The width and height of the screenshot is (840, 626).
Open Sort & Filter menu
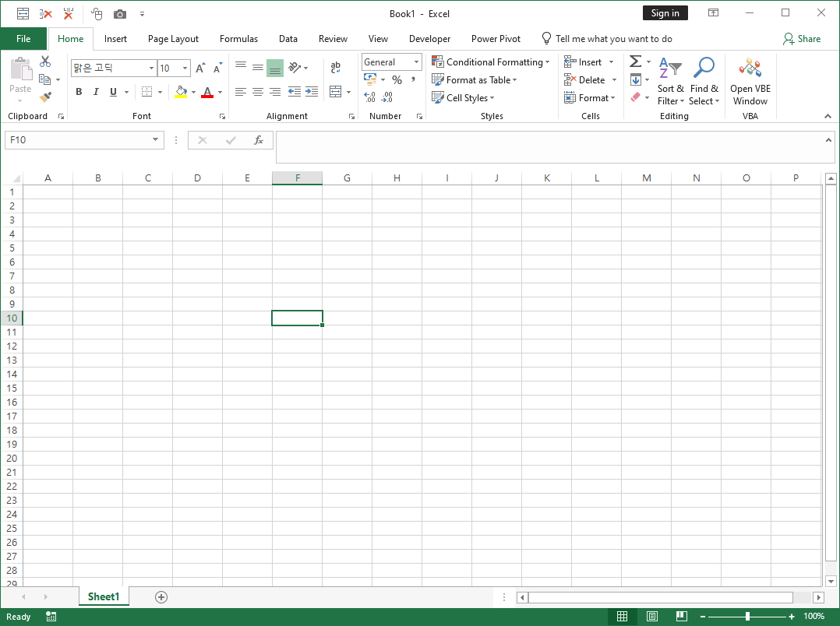click(670, 82)
